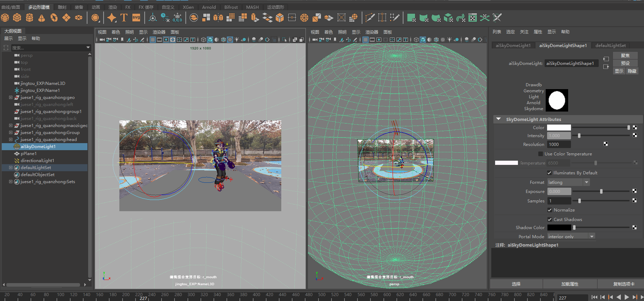Click the 复制选项卡 button
Viewport: 644px width, 301px height.
pyautogui.click(x=624, y=284)
